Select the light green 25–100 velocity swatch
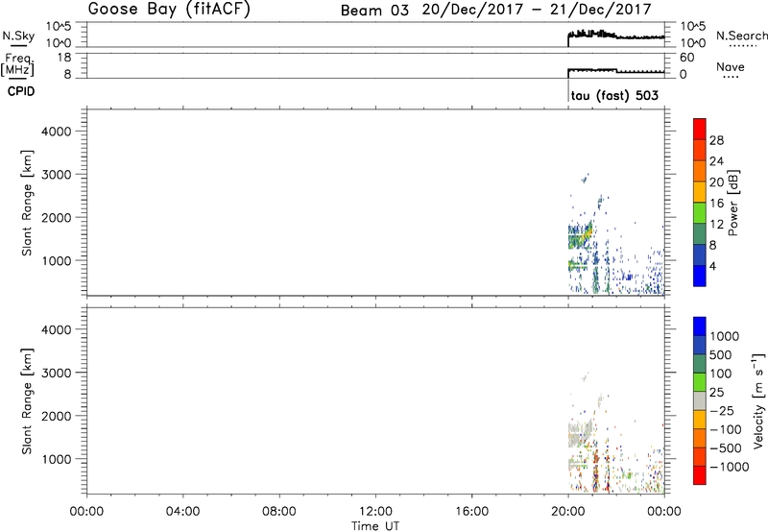The image size is (768, 532). tap(700, 382)
